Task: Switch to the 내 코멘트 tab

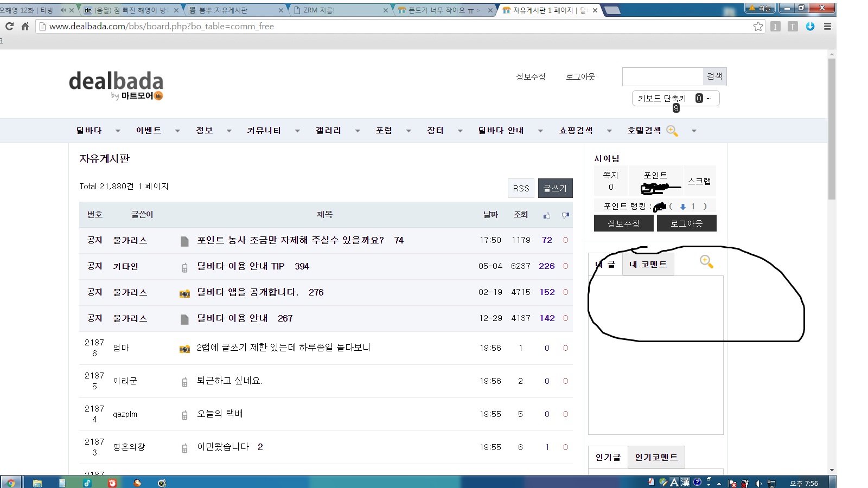Action: (648, 265)
